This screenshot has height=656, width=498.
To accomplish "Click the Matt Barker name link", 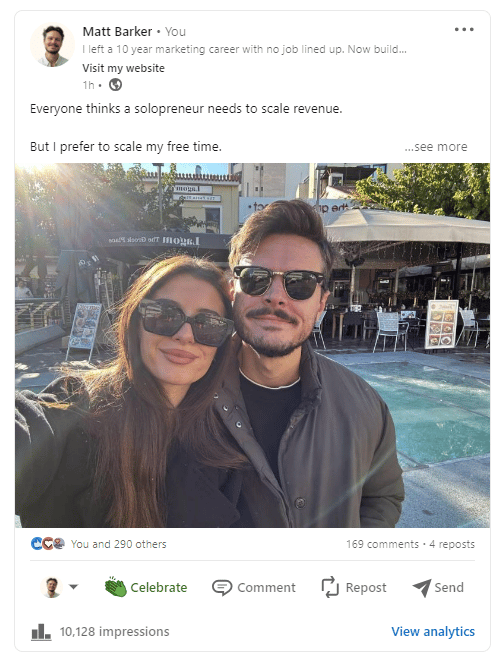I will click(x=117, y=31).
